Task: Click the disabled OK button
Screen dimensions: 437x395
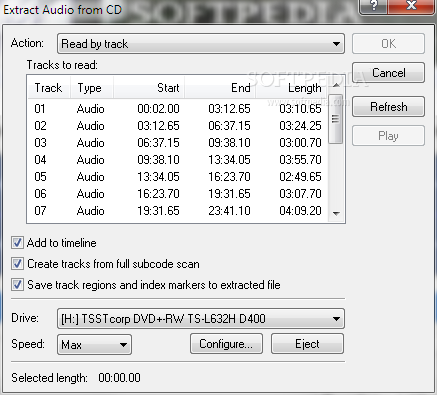Action: pyautogui.click(x=388, y=44)
